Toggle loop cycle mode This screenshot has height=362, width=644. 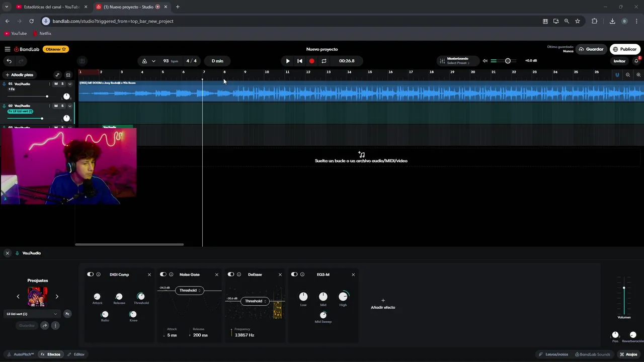(324, 61)
